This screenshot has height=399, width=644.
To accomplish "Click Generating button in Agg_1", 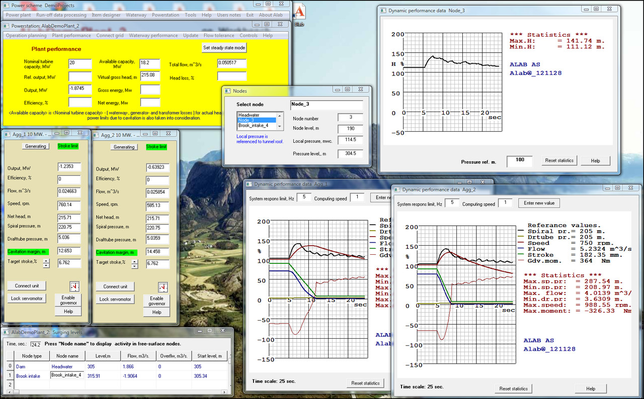I will tap(35, 146).
